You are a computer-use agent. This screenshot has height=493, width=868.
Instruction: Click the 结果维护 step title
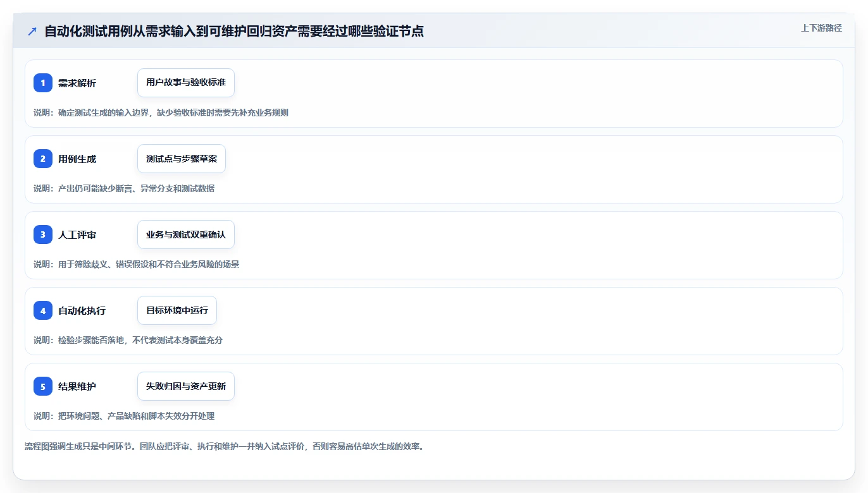pyautogui.click(x=77, y=386)
